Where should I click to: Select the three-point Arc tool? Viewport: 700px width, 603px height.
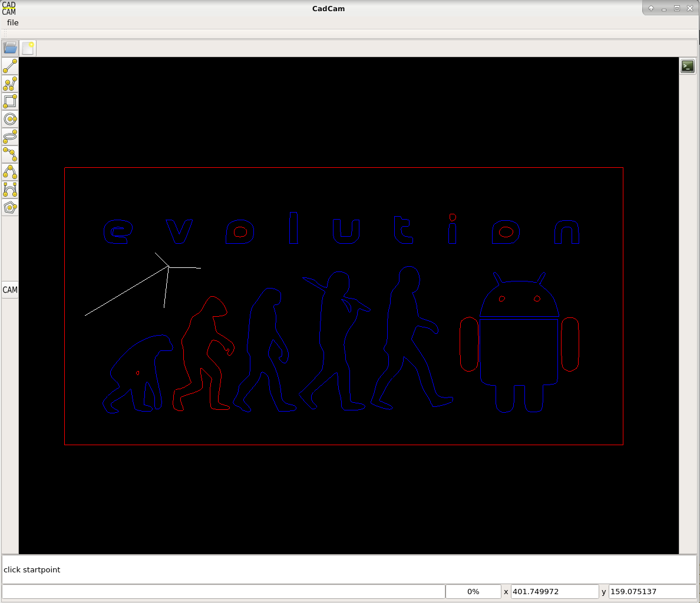[x=10, y=154]
